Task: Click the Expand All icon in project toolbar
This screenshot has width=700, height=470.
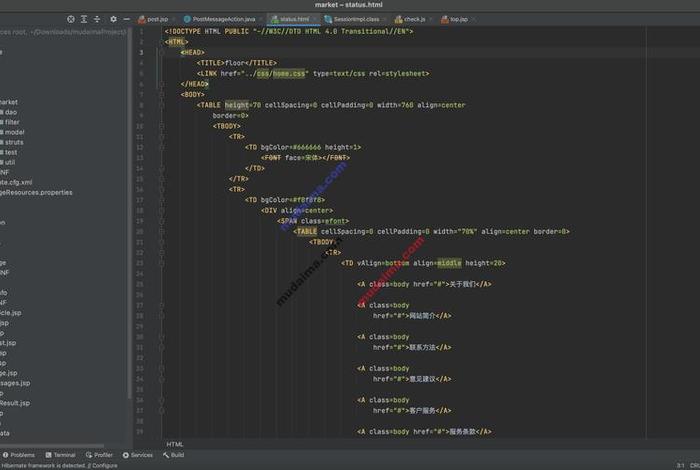Action: coord(84,19)
